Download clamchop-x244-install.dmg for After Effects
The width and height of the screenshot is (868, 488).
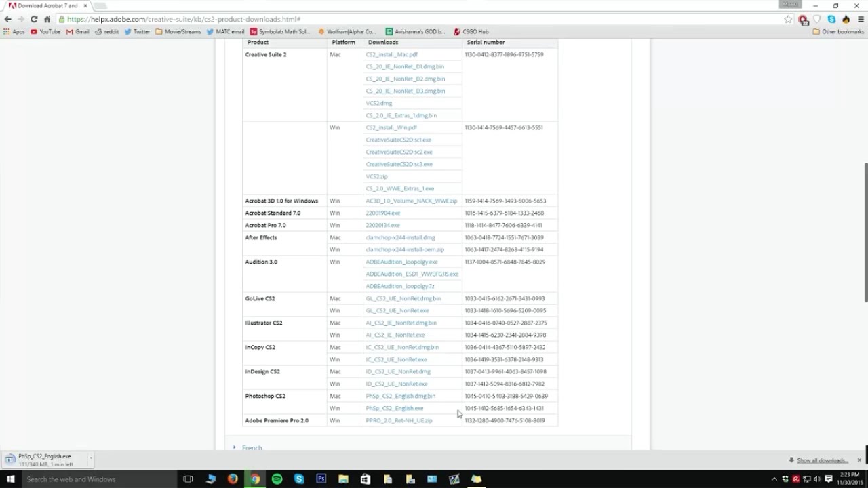tap(400, 237)
